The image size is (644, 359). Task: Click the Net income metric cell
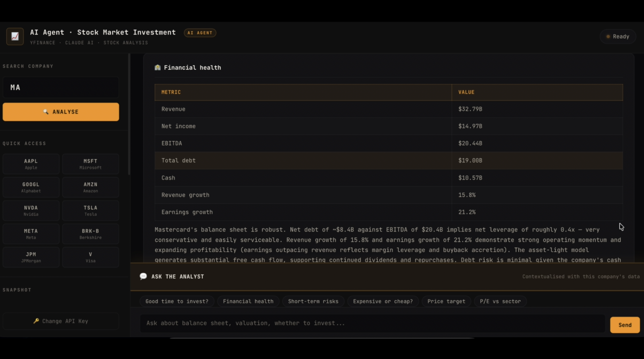tap(303, 126)
